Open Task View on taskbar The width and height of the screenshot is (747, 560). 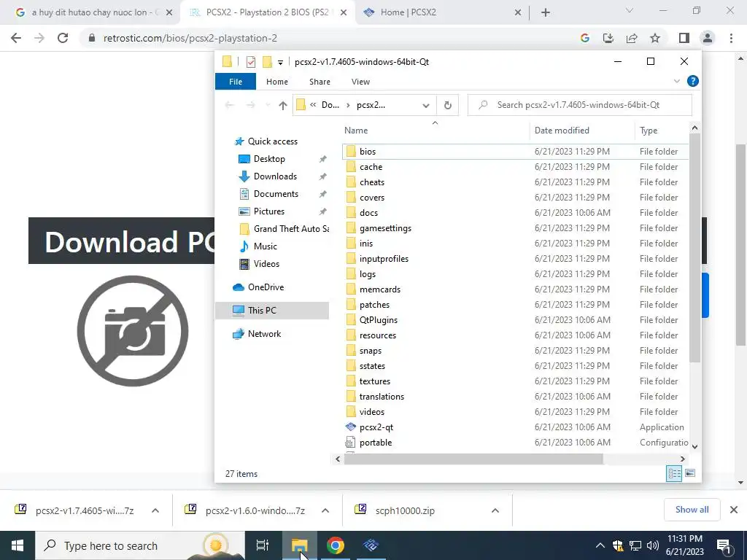(263, 545)
